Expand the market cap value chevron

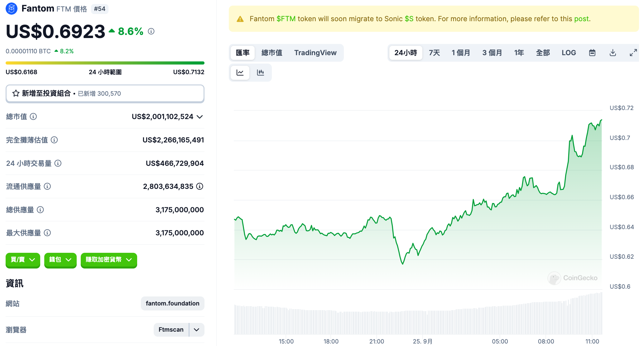[x=200, y=117]
